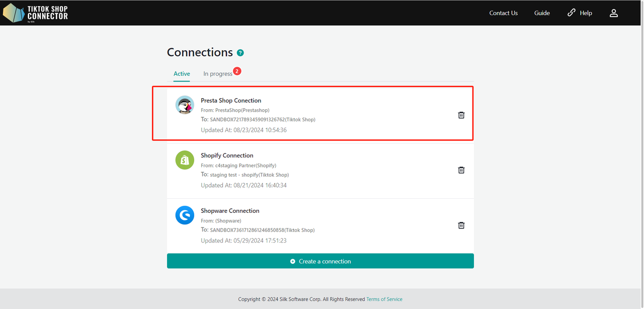Screen dimensions: 644x309
Task: Click Updated At: 08/21/2024 16:40:34
Action: pyautogui.click(x=244, y=185)
